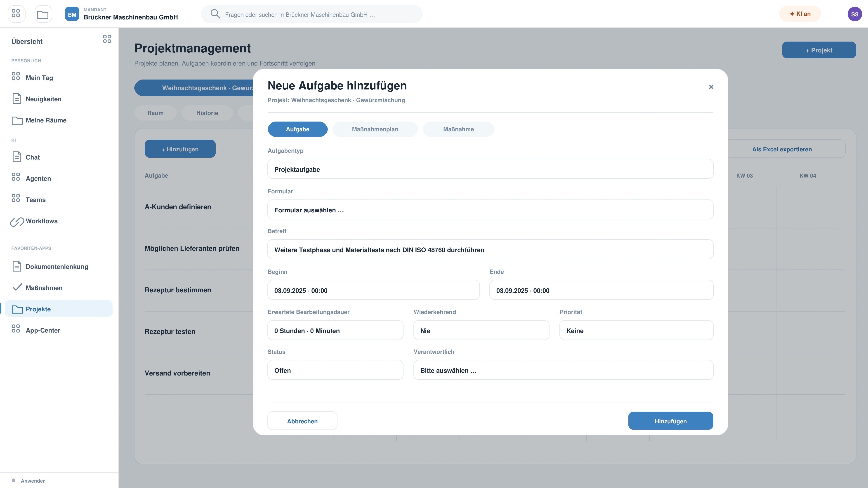
Task: Open the Verantwortlich Bitte auswählen dropdown
Action: pos(563,370)
